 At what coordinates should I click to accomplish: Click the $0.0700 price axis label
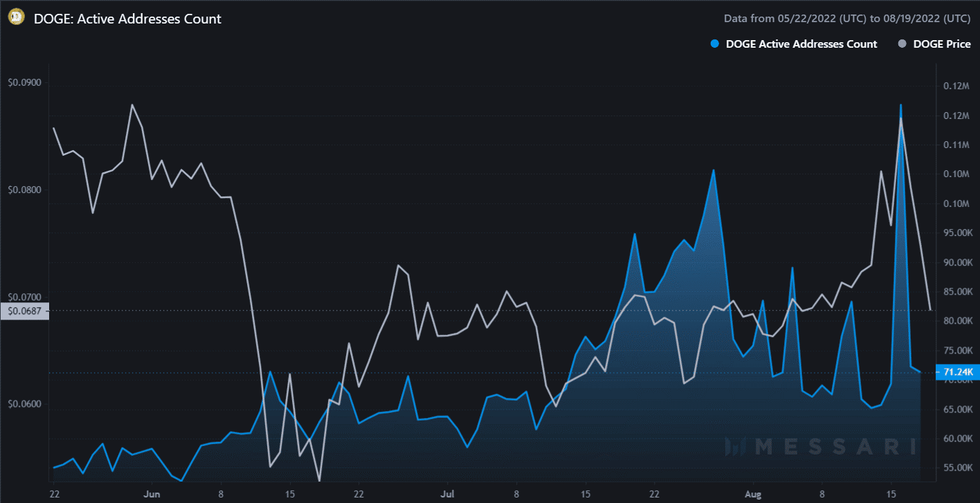click(25, 296)
